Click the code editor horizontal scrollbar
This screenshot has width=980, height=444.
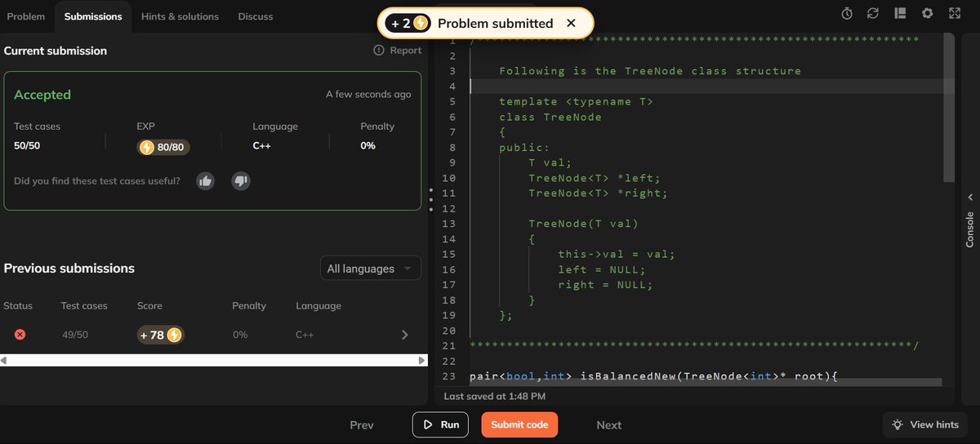tap(706, 382)
